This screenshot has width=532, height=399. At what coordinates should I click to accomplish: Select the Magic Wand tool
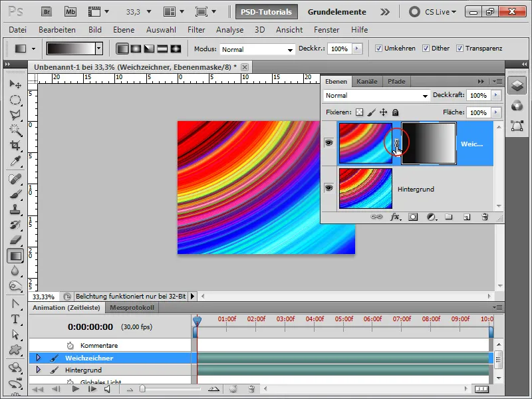click(x=15, y=130)
